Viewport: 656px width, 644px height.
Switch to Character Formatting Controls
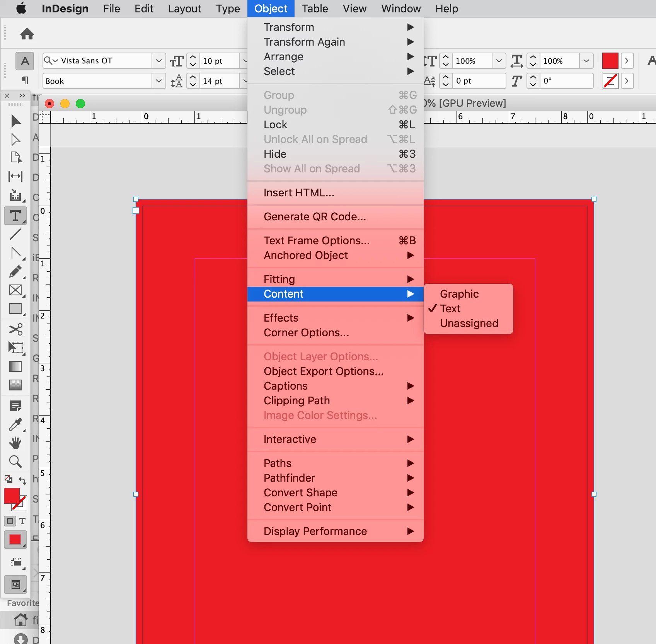point(25,61)
